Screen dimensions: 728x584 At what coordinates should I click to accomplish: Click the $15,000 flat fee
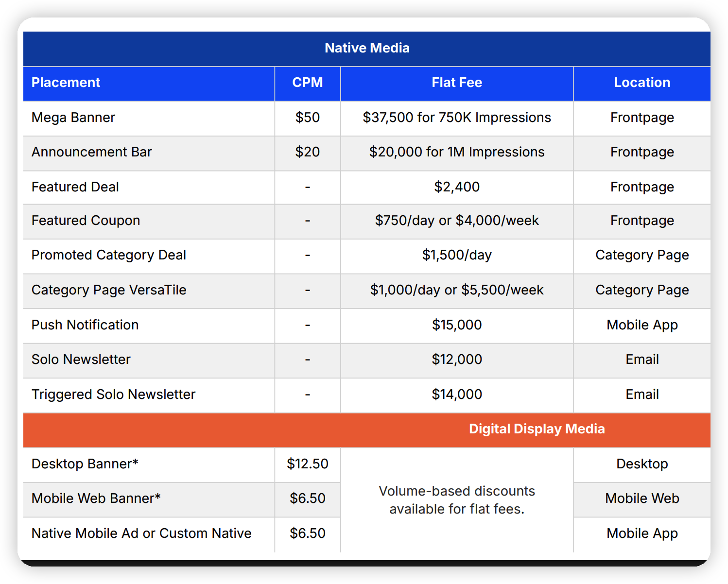click(x=457, y=325)
